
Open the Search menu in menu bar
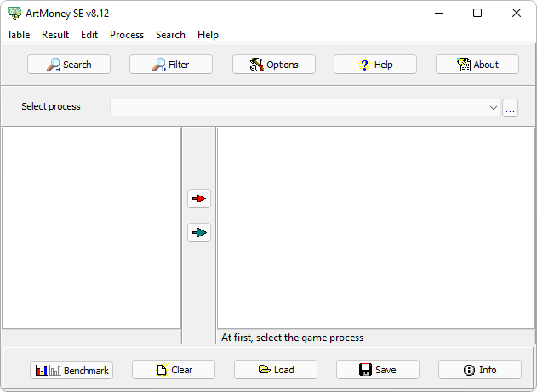click(x=170, y=35)
